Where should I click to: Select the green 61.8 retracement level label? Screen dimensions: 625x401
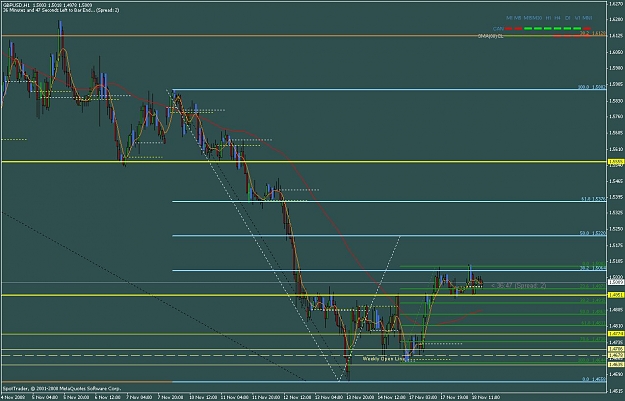[x=594, y=323]
